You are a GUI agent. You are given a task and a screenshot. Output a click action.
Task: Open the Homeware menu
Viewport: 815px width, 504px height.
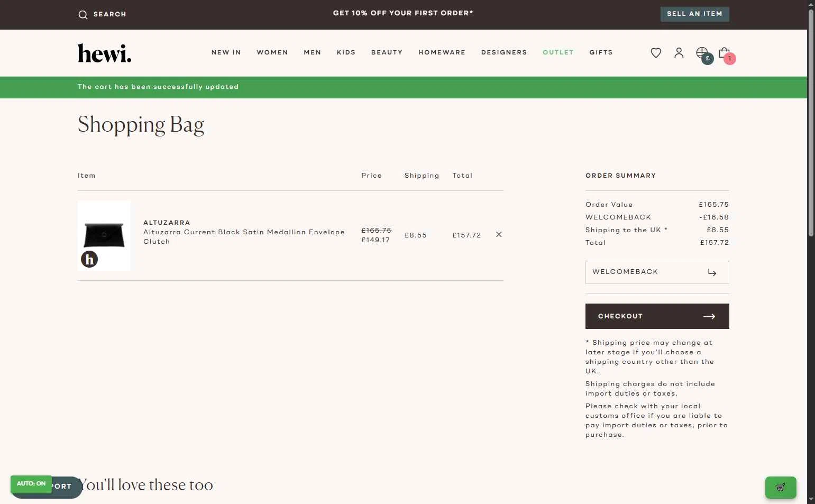[442, 52]
